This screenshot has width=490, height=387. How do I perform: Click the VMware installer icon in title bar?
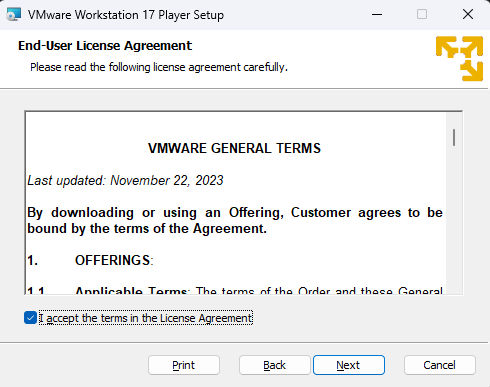tap(14, 15)
